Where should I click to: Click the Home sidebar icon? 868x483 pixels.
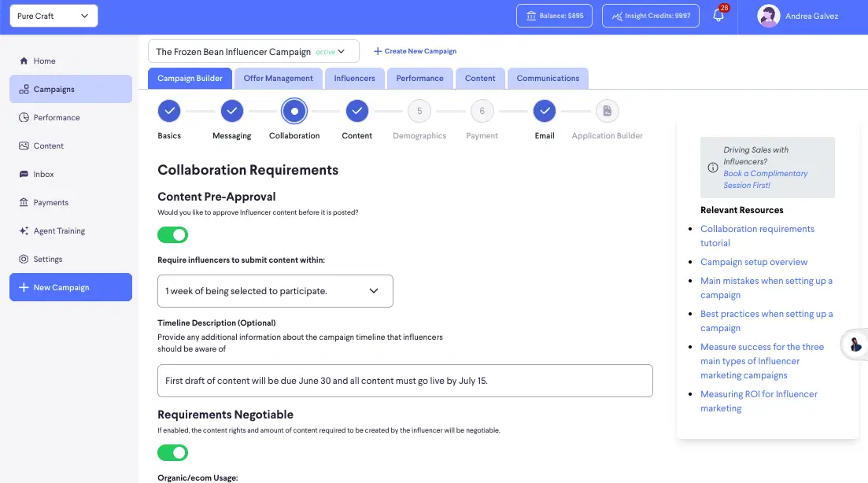[x=24, y=61]
